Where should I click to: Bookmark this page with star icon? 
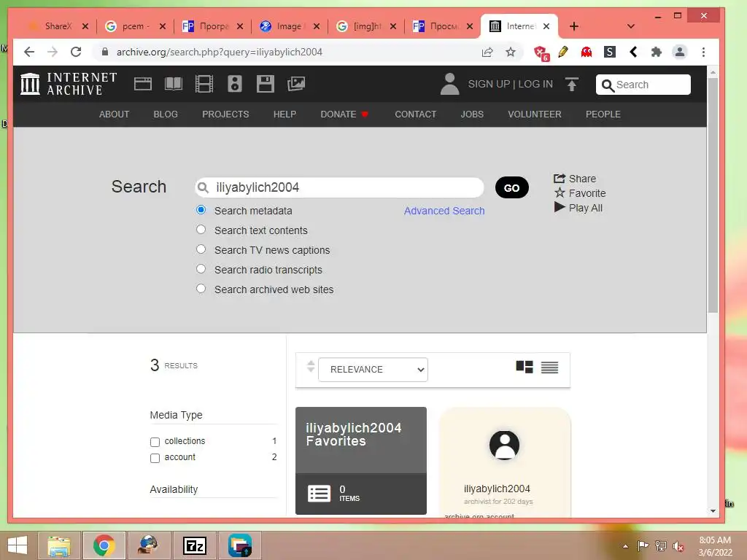(510, 52)
